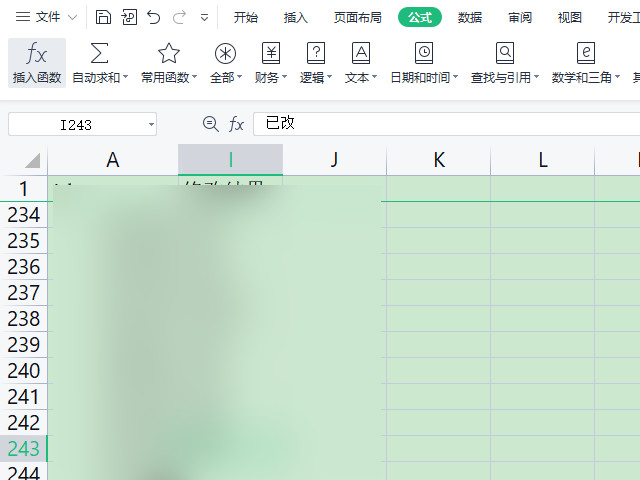Viewport: 640px width, 480px height.
Task: Click the fx insert function icon in formula bar
Action: point(236,124)
